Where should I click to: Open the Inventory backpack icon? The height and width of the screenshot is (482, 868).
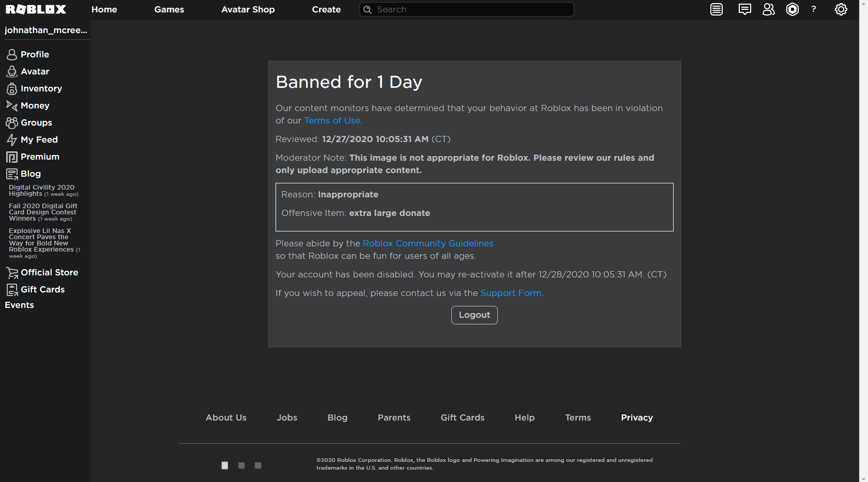click(12, 88)
